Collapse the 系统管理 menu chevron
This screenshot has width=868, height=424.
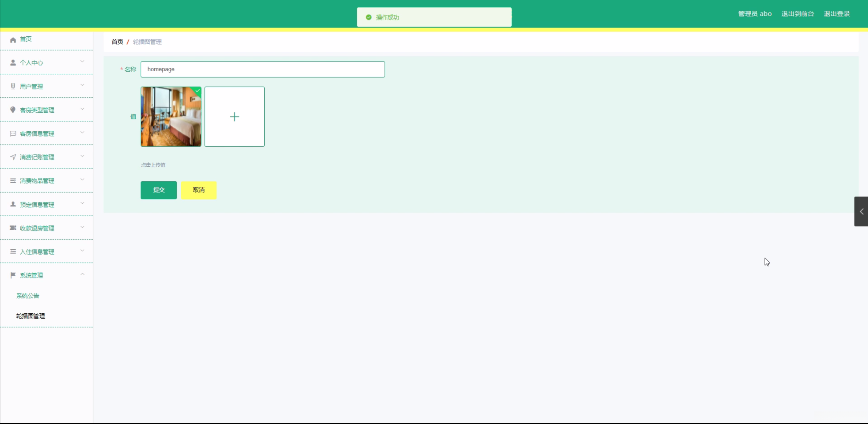point(82,274)
